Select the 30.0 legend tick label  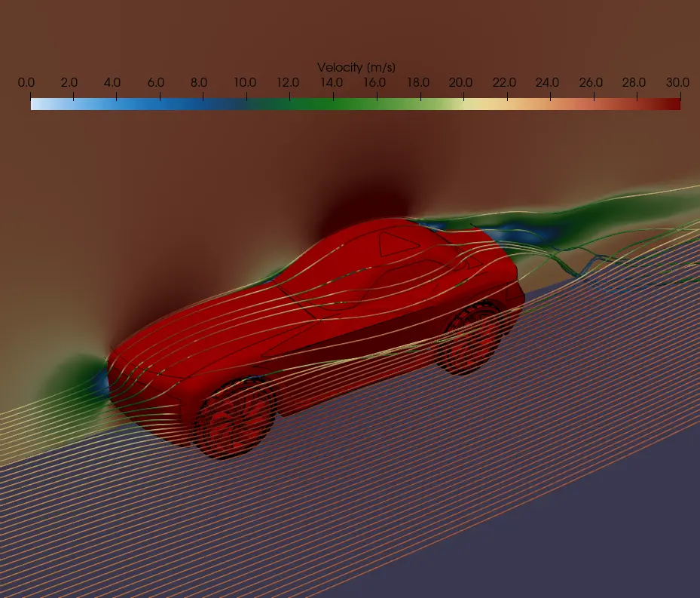(x=677, y=83)
